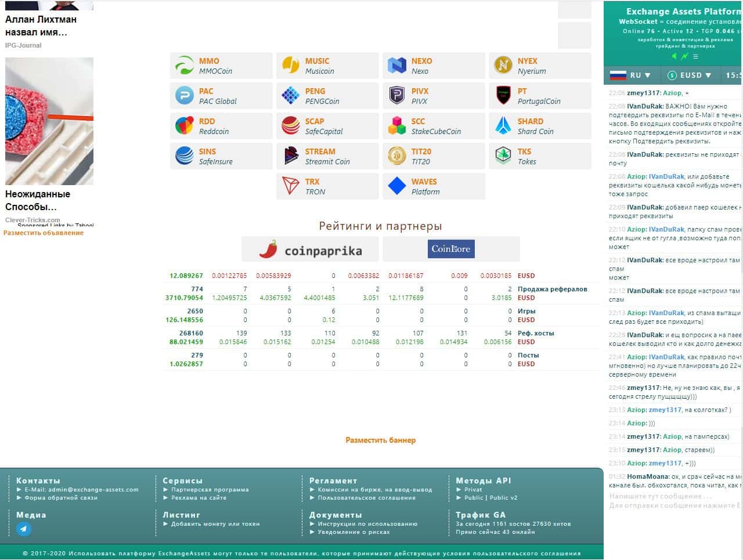Visit the CoinLore partner logo
The image size is (743, 560).
(x=451, y=250)
